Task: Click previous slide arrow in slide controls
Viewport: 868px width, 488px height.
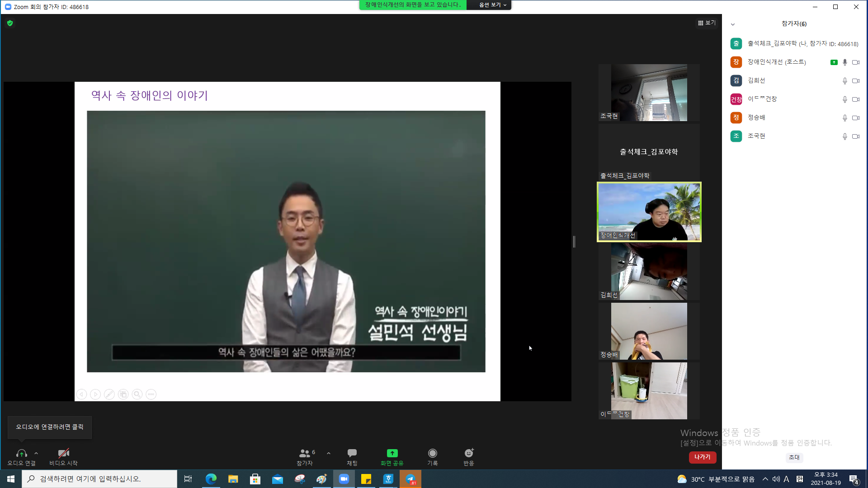Action: tap(81, 394)
